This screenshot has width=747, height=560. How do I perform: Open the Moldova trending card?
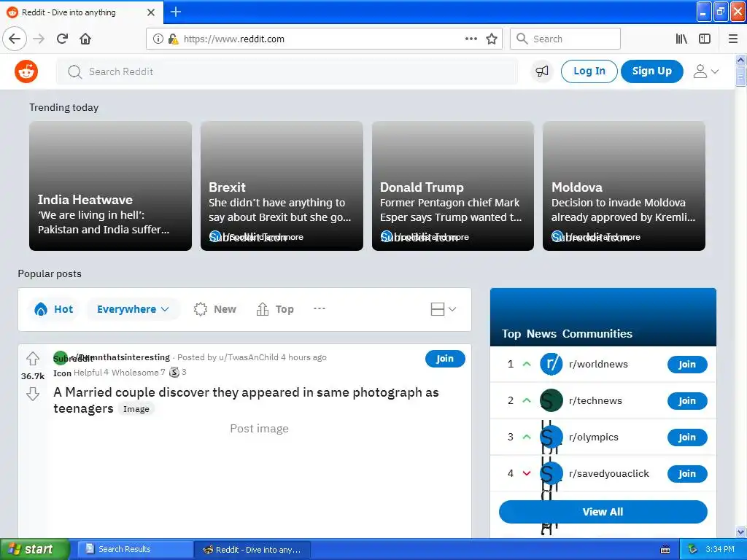pyautogui.click(x=624, y=186)
